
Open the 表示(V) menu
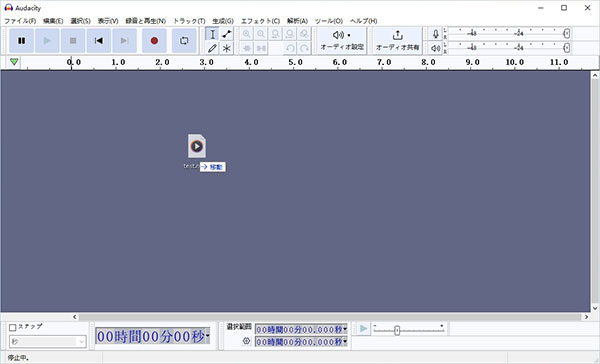108,21
